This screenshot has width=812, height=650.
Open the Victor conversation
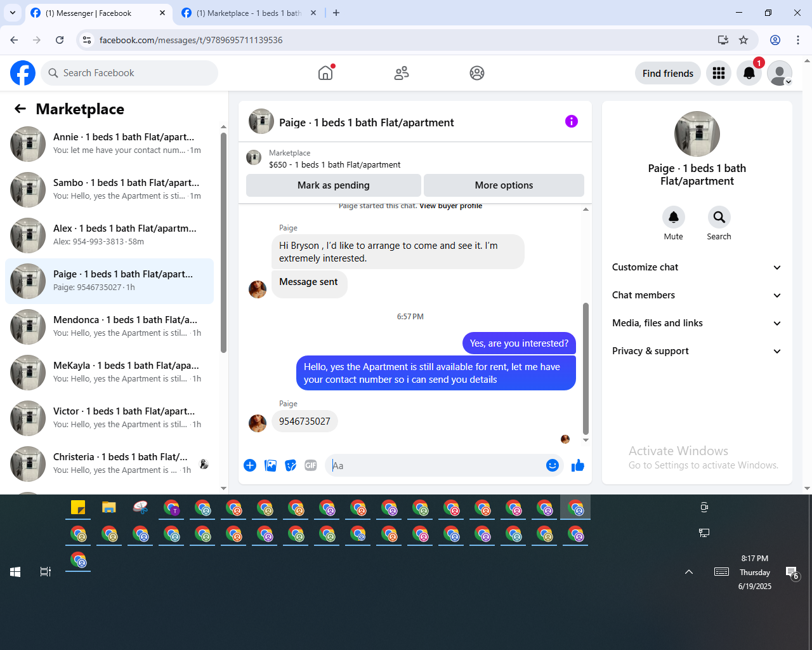pyautogui.click(x=109, y=418)
